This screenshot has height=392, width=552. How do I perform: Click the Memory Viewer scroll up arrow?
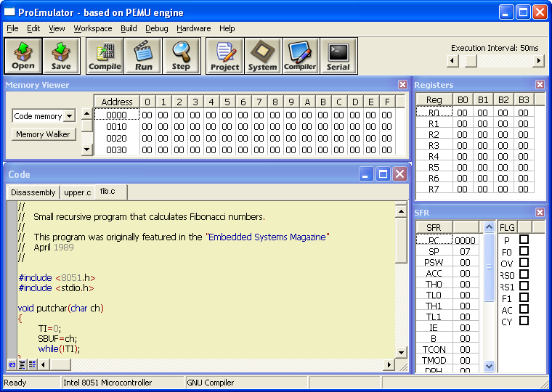[x=86, y=114]
